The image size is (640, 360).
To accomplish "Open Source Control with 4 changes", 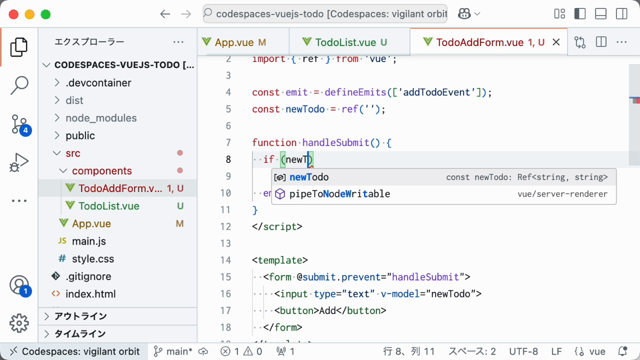I will click(x=19, y=124).
